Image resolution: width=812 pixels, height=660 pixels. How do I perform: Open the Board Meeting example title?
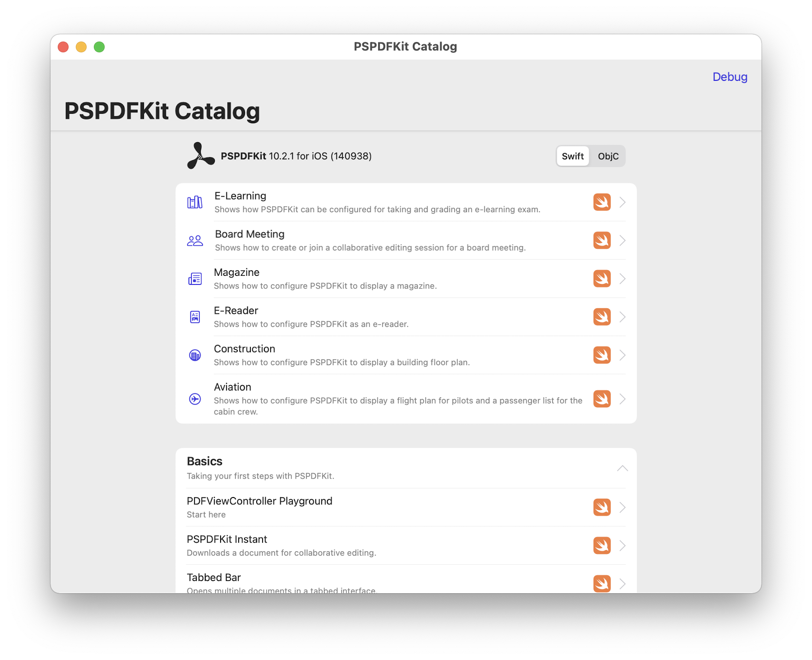pyautogui.click(x=249, y=234)
